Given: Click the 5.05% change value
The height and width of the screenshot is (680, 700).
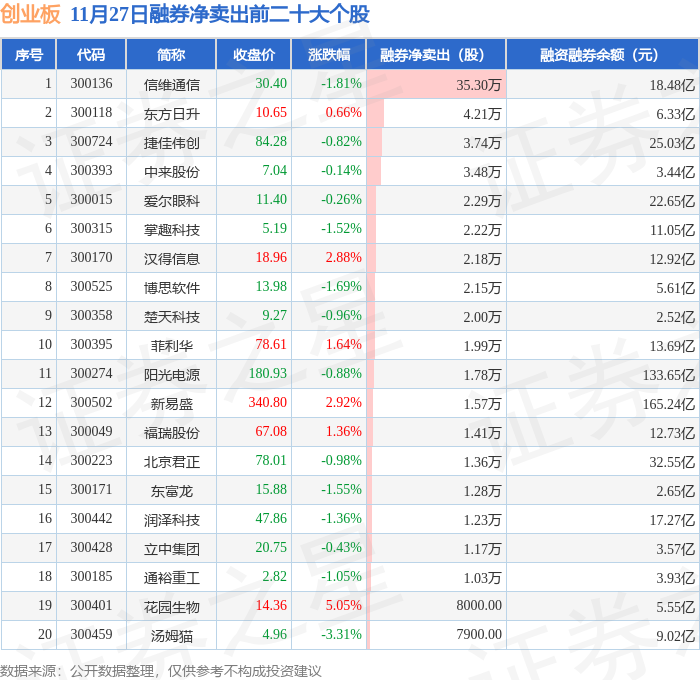Looking at the screenshot, I should tap(343, 606).
